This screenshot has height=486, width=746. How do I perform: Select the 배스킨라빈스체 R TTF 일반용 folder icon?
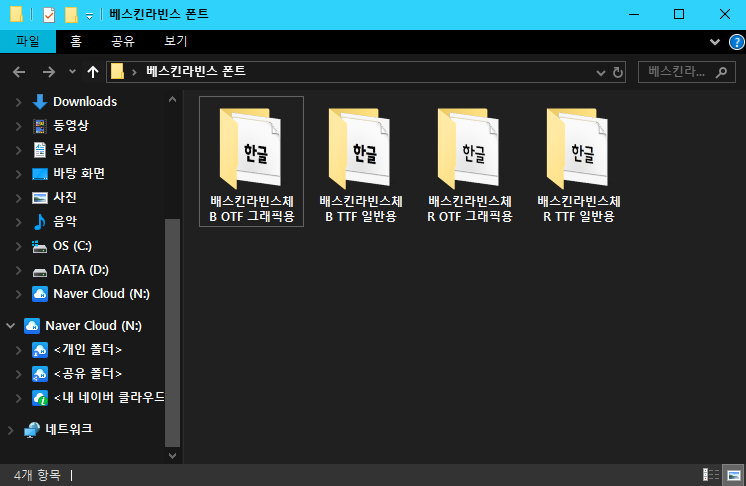[x=578, y=148]
